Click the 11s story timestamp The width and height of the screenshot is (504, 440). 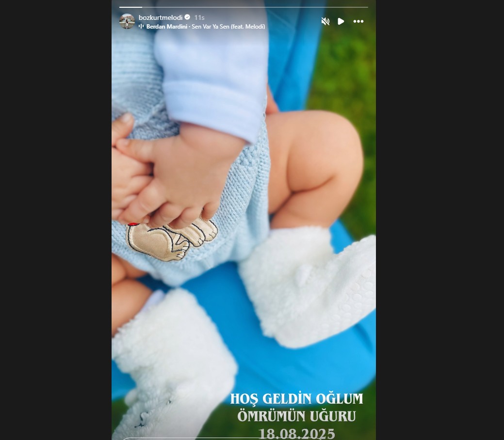199,17
